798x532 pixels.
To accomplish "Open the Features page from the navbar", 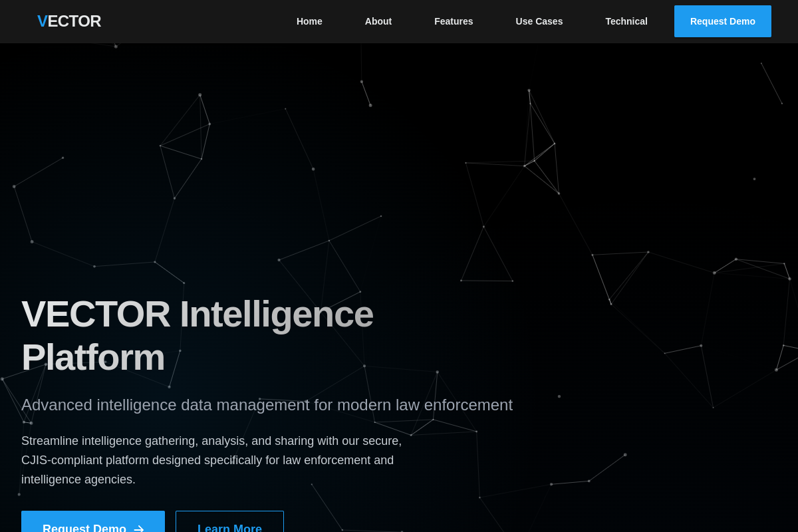I will coord(454,21).
